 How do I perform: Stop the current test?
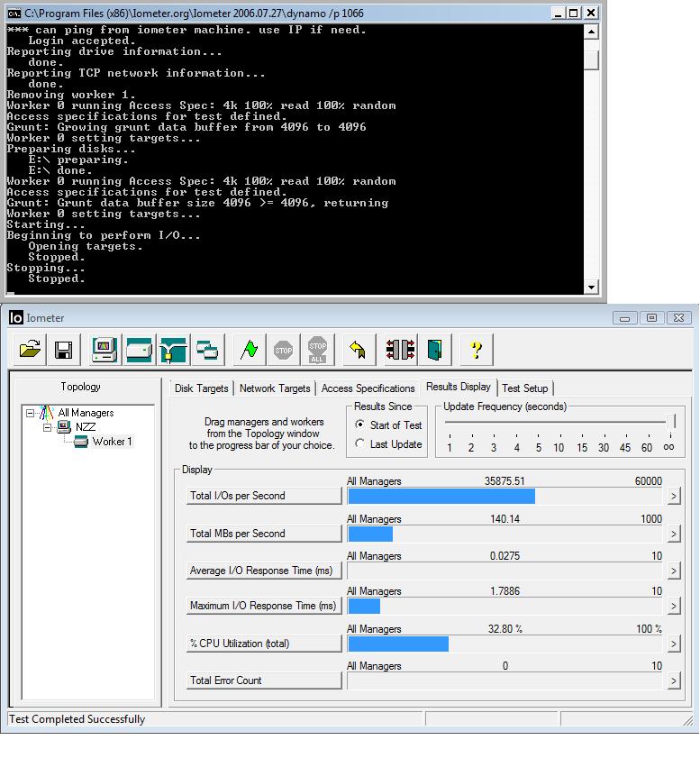283,349
